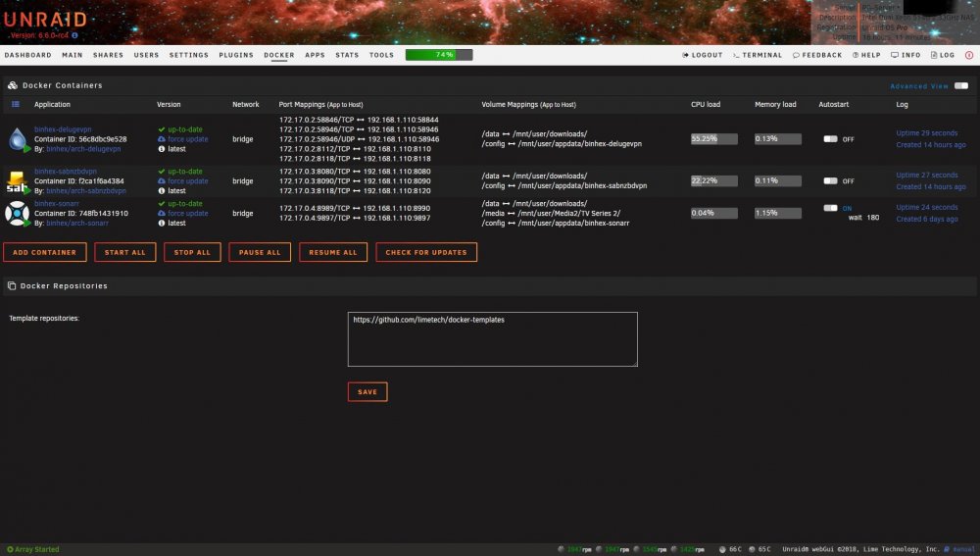
Task: Open the binhex/arch-delugevpn repository link
Action: pyautogui.click(x=83, y=149)
